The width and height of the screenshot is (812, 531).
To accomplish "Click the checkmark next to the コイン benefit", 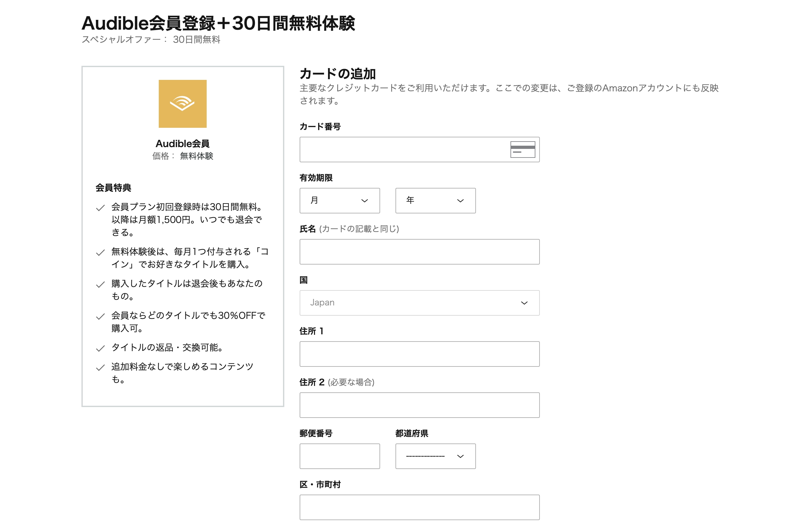I will click(100, 253).
